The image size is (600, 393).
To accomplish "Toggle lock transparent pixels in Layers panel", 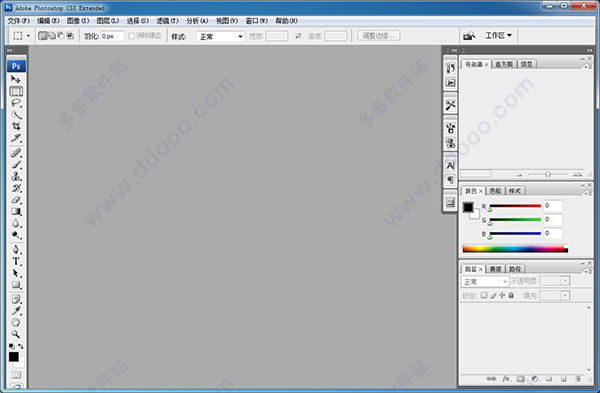I will pos(484,295).
